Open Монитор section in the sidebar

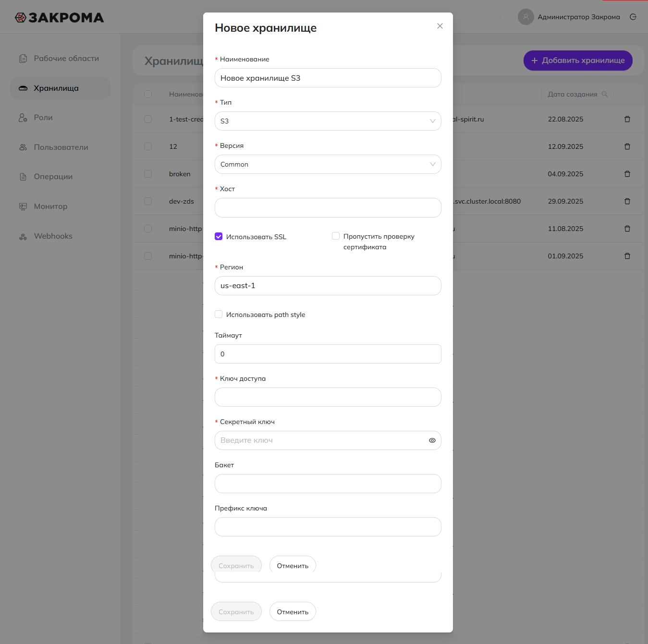tap(50, 207)
